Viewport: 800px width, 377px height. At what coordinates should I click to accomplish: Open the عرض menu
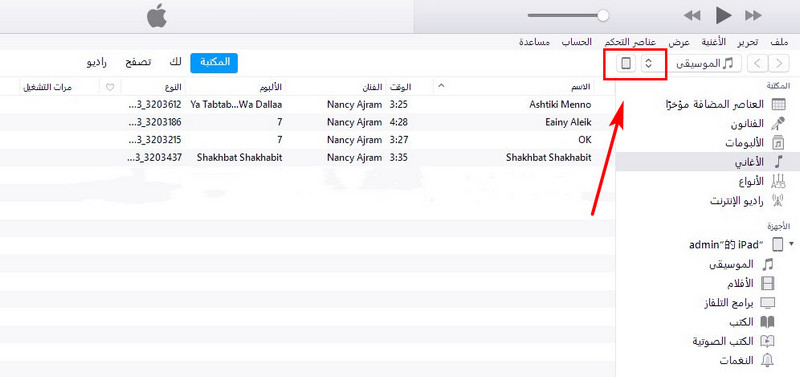coord(680,43)
